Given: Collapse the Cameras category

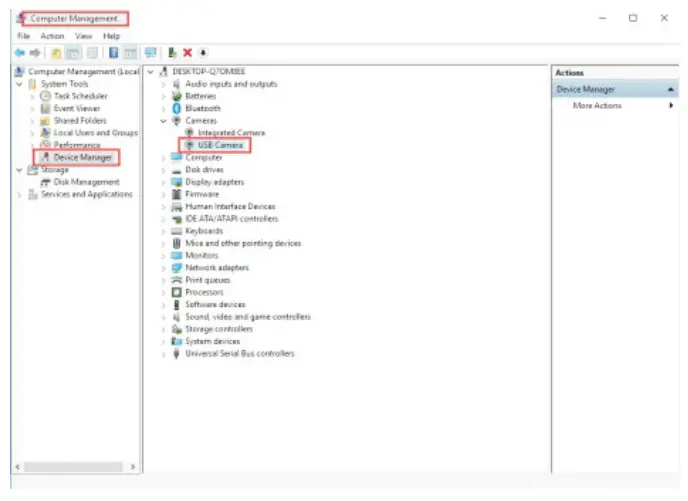Looking at the screenshot, I should tap(163, 121).
